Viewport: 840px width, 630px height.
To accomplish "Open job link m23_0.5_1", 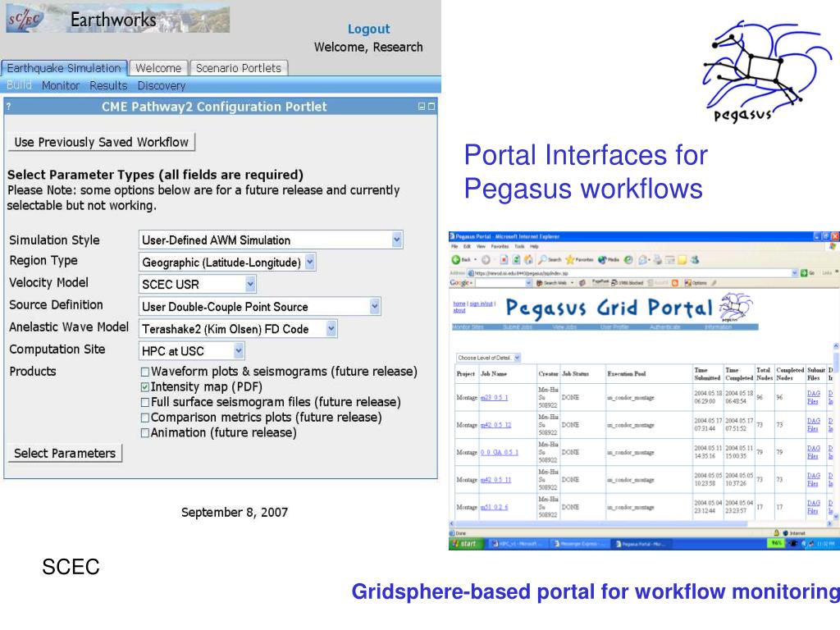I will [494, 398].
